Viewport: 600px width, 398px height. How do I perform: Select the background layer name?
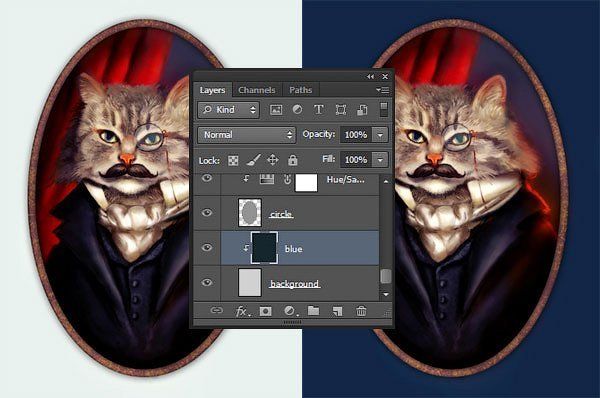[294, 284]
